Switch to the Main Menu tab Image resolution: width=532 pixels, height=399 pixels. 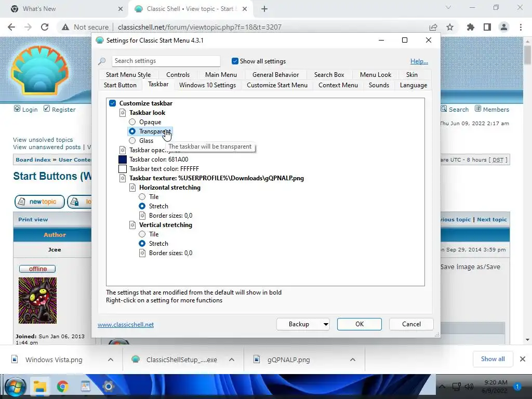point(221,75)
